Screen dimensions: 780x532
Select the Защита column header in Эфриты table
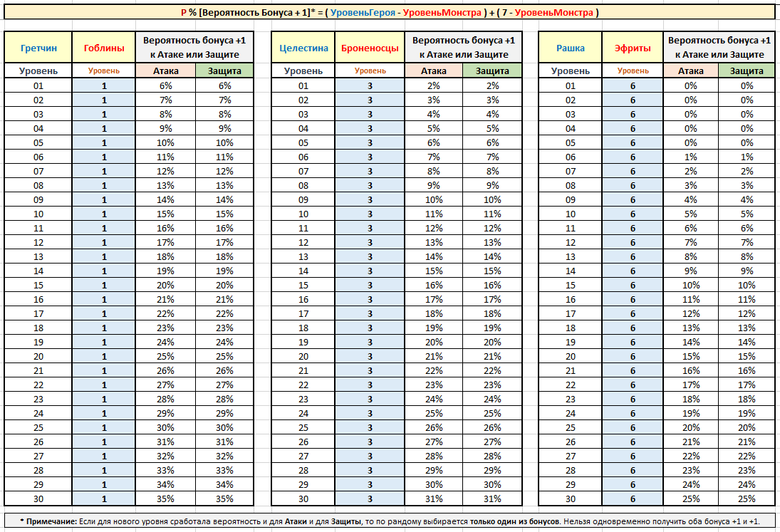pos(747,71)
